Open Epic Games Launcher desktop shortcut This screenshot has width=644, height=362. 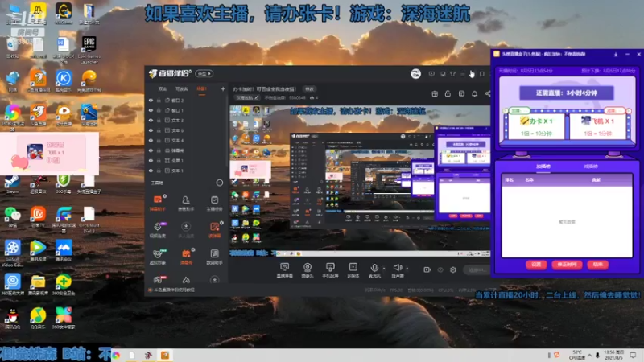(89, 50)
